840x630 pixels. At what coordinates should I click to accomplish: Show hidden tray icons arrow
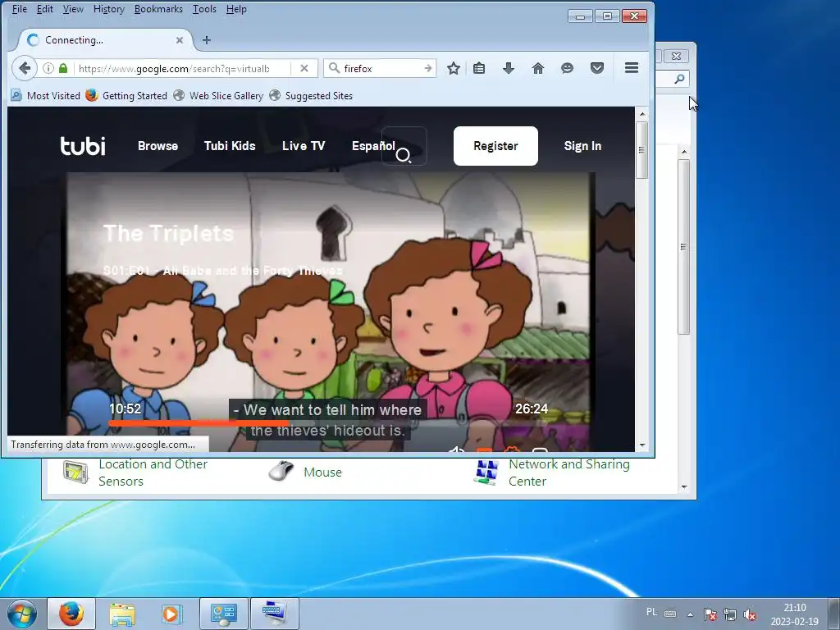pyautogui.click(x=690, y=614)
